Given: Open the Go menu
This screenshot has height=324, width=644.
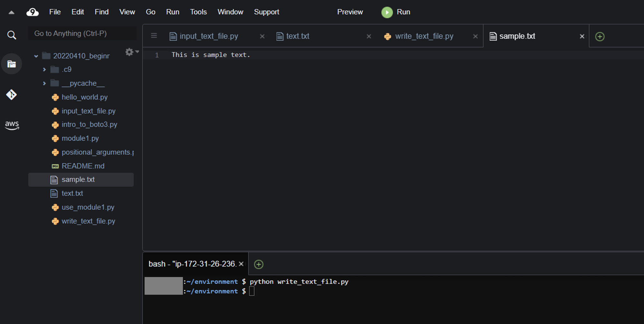Looking at the screenshot, I should click(151, 12).
